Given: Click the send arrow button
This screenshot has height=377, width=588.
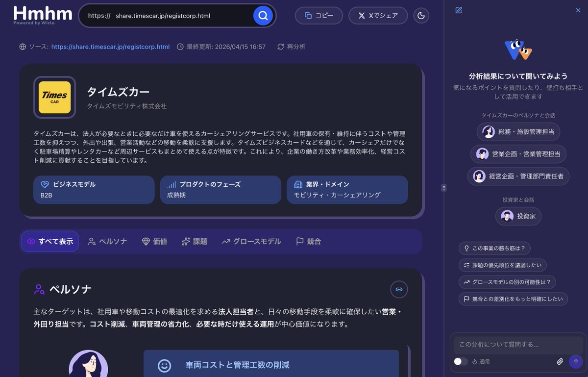Looking at the screenshot, I should 576,361.
